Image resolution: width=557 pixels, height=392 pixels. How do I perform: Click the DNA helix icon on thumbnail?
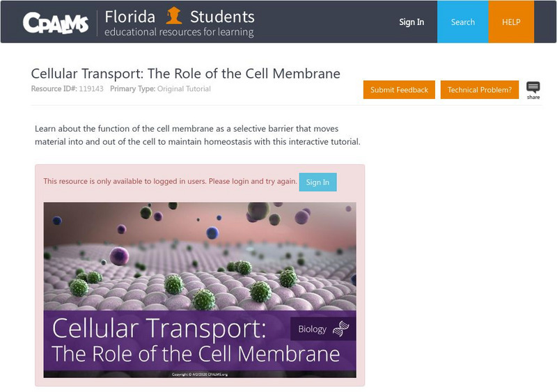pyautogui.click(x=341, y=329)
